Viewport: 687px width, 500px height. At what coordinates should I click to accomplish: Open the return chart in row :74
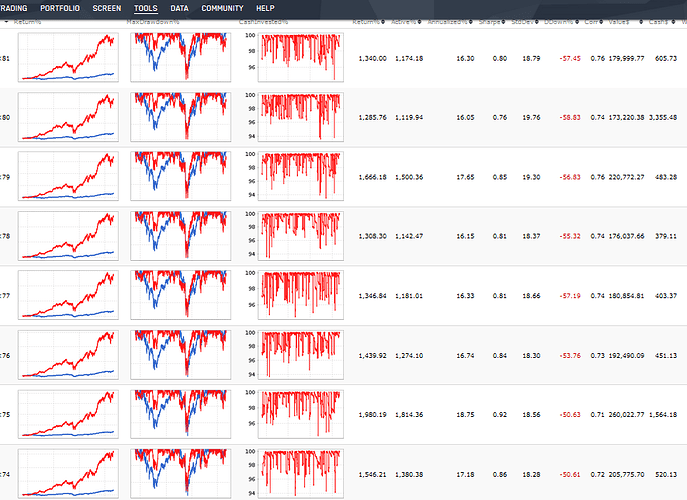[x=68, y=474]
